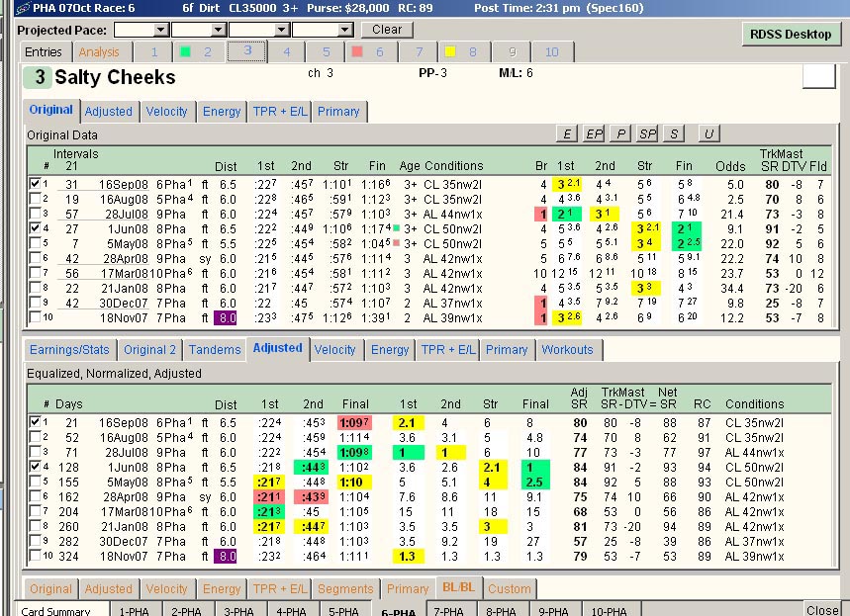Open the Original 2 tab
Viewport: 850px width, 616px height.
[150, 350]
